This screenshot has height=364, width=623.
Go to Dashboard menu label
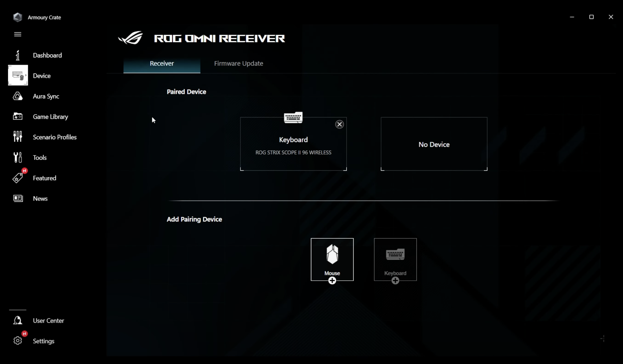pyautogui.click(x=47, y=55)
